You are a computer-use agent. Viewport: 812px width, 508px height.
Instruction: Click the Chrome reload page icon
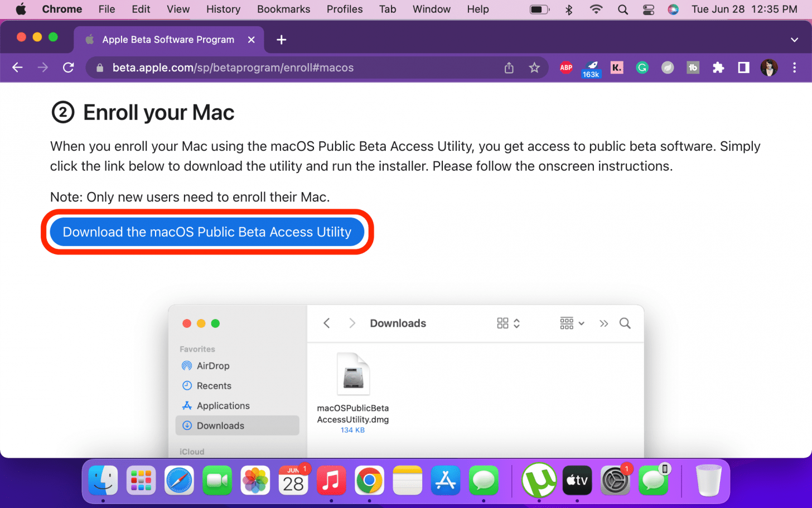(68, 68)
